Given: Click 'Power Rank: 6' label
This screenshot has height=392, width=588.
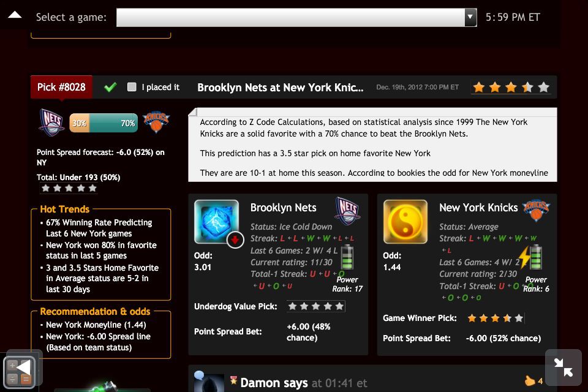Looking at the screenshot, I should coord(537,284).
